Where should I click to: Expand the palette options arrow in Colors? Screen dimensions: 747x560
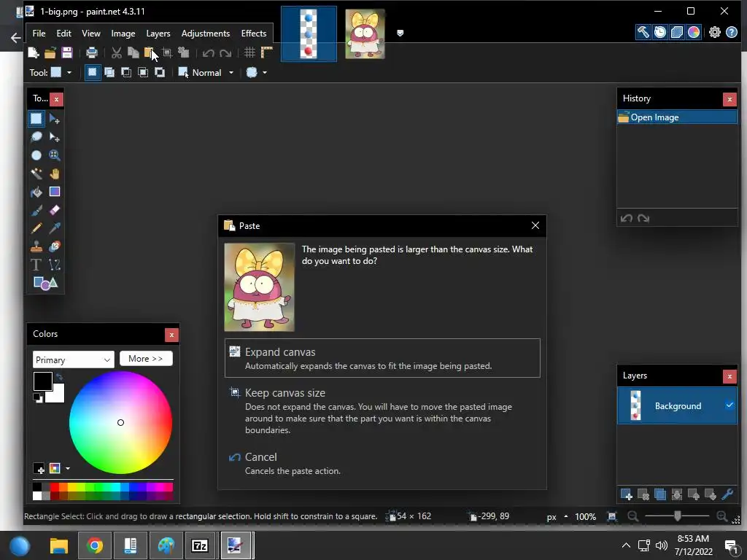[68, 469]
